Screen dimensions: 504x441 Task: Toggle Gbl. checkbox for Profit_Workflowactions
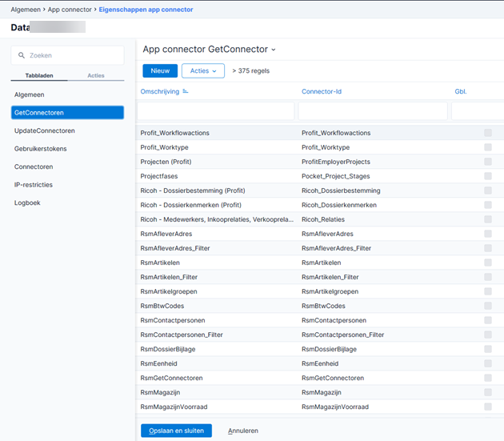click(x=488, y=133)
